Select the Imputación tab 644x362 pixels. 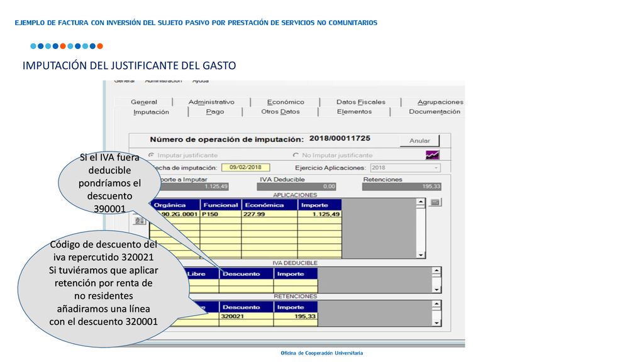(151, 112)
